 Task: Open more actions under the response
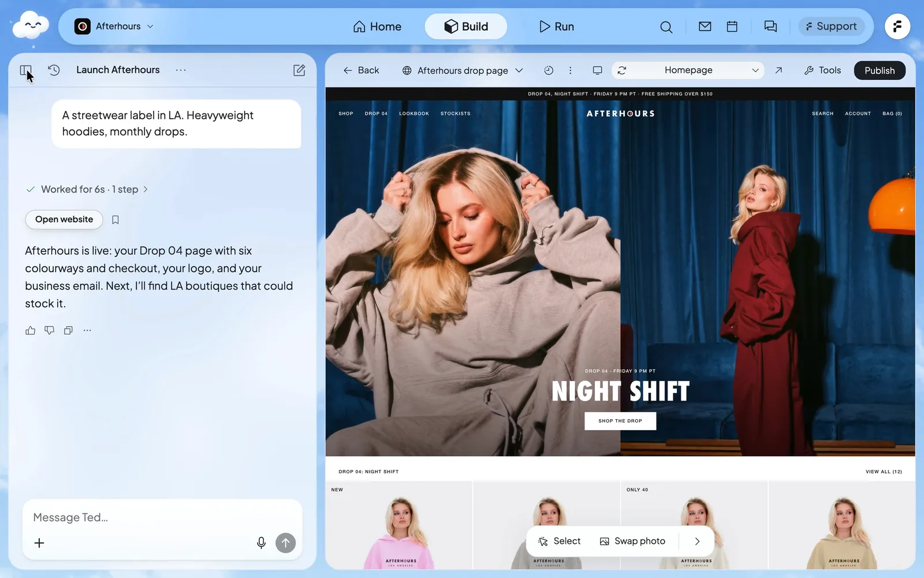coord(87,331)
